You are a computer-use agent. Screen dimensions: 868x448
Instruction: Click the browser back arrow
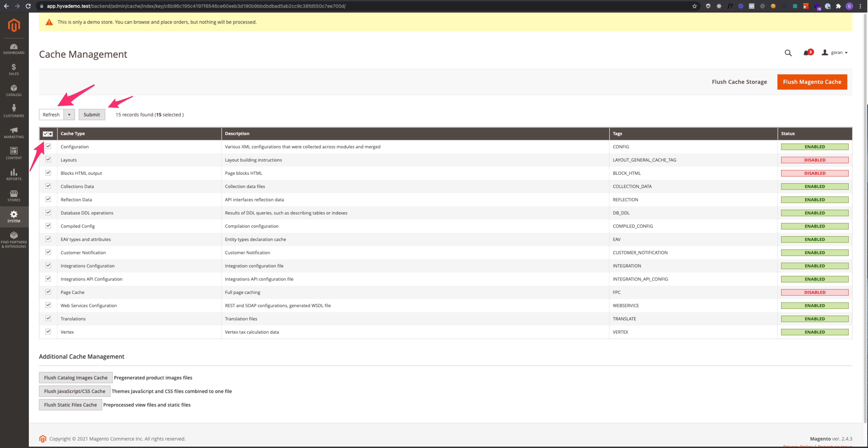click(6, 6)
